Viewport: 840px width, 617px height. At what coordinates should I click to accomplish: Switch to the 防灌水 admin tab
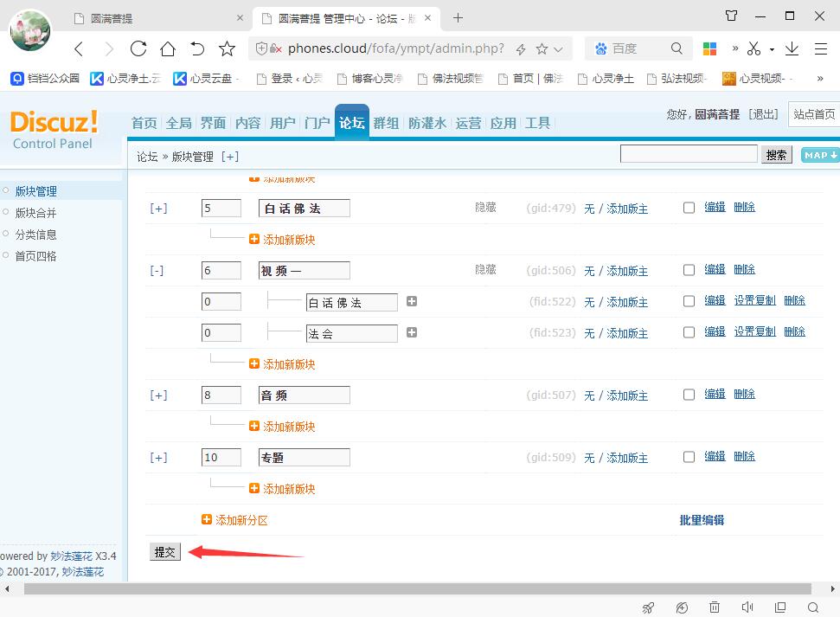point(427,123)
